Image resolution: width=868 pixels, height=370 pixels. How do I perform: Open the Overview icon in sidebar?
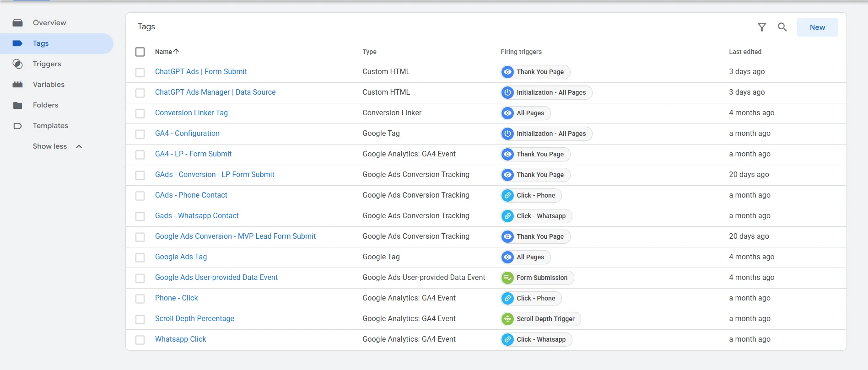[18, 23]
